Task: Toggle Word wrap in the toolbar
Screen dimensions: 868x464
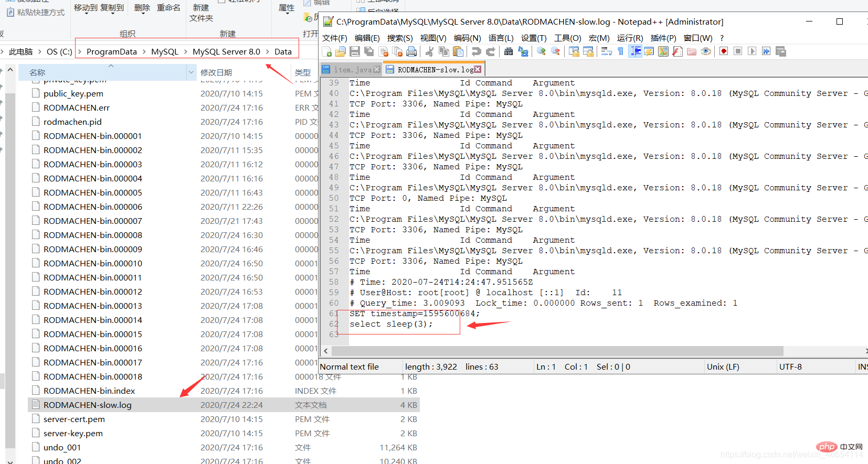Action: click(606, 51)
